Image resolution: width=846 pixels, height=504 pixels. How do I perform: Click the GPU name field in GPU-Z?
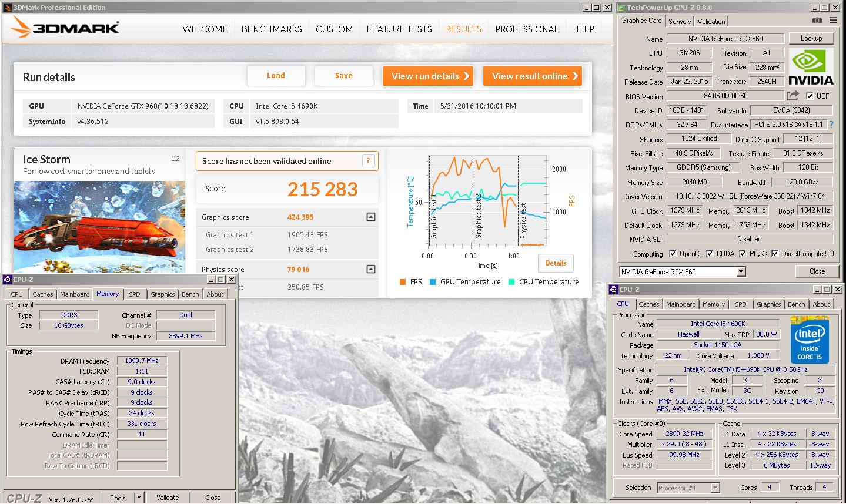(x=725, y=39)
